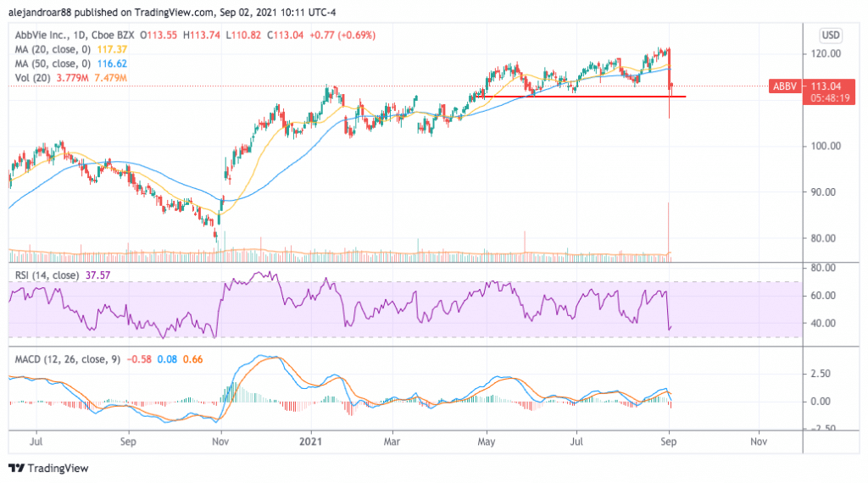The height and width of the screenshot is (483, 868).
Task: Click the MACD (12, 26, close, 9) legend
Action: 68,359
